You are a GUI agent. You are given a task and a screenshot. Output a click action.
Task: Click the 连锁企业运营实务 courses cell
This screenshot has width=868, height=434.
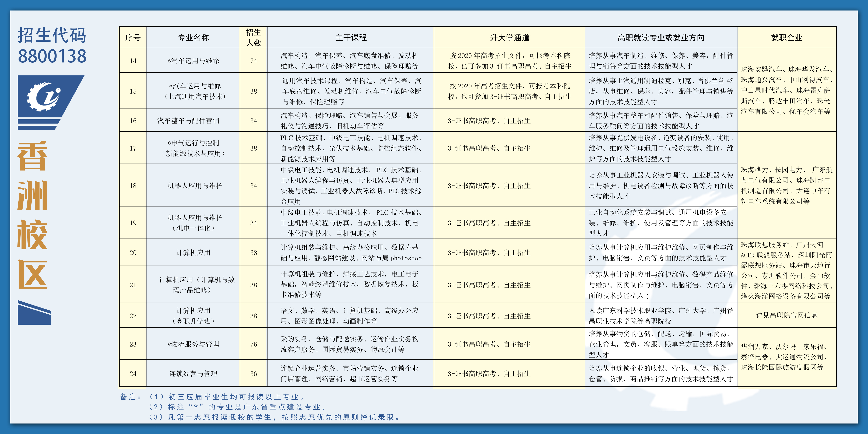[x=351, y=373]
